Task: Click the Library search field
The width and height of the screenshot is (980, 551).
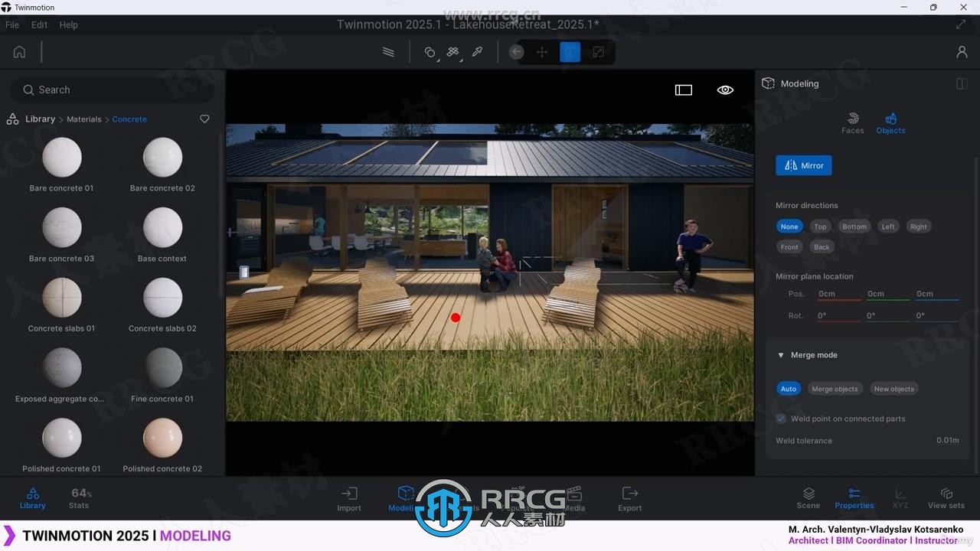Action: [112, 90]
